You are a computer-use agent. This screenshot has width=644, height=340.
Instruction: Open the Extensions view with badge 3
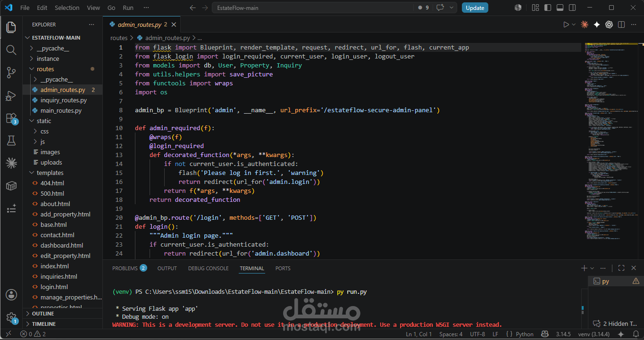point(11,118)
